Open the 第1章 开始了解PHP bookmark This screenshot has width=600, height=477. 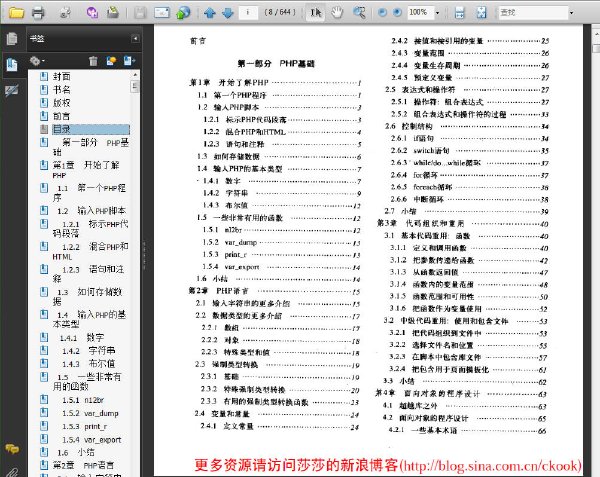click(86, 170)
